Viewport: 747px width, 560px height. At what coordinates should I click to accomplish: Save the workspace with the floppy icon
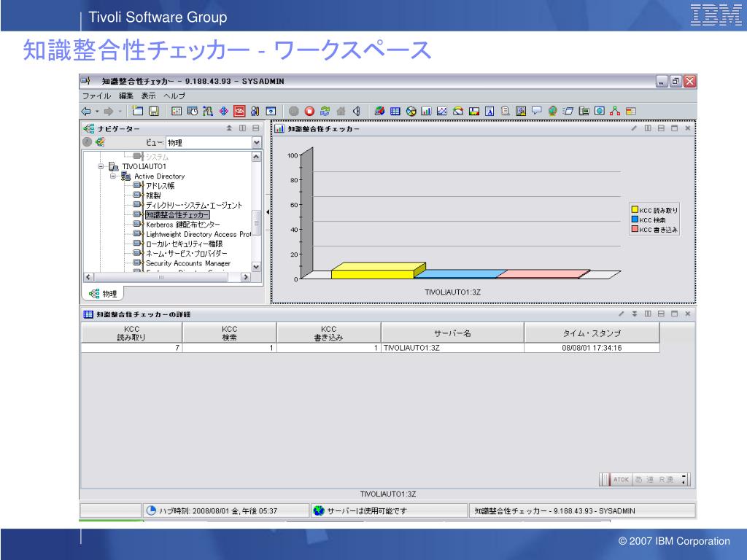(x=154, y=111)
